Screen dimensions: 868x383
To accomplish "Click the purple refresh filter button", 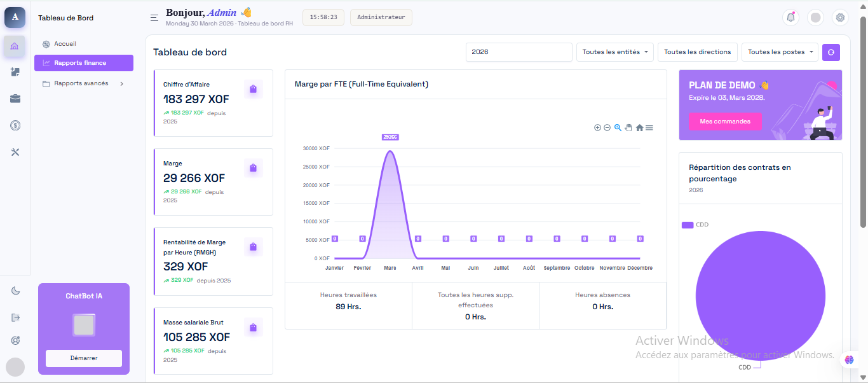I will [x=831, y=52].
